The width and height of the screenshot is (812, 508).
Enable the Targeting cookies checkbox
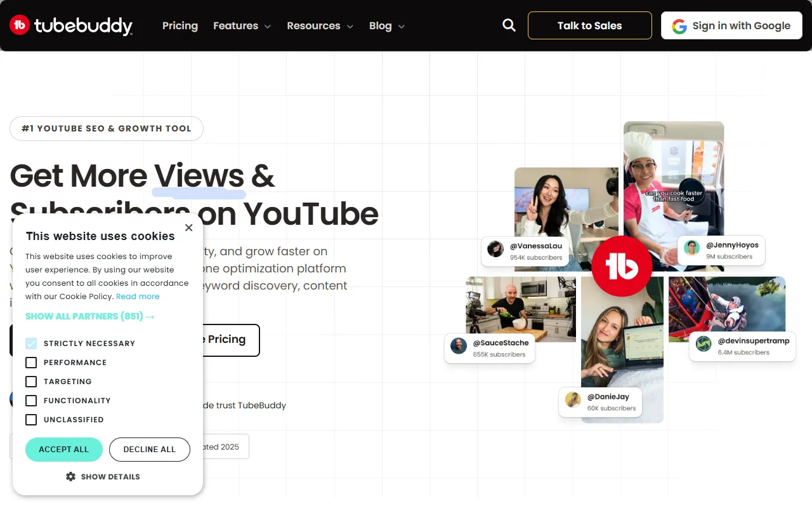(x=31, y=382)
